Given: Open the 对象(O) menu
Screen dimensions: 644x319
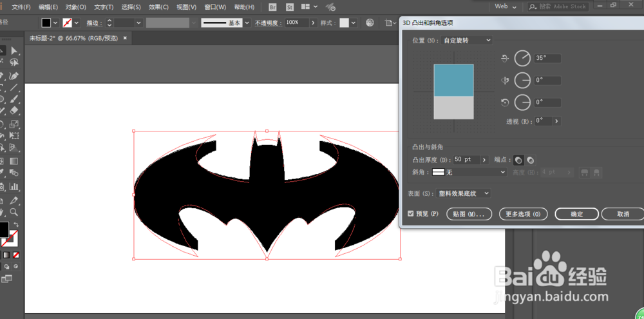Looking at the screenshot, I should click(75, 7).
